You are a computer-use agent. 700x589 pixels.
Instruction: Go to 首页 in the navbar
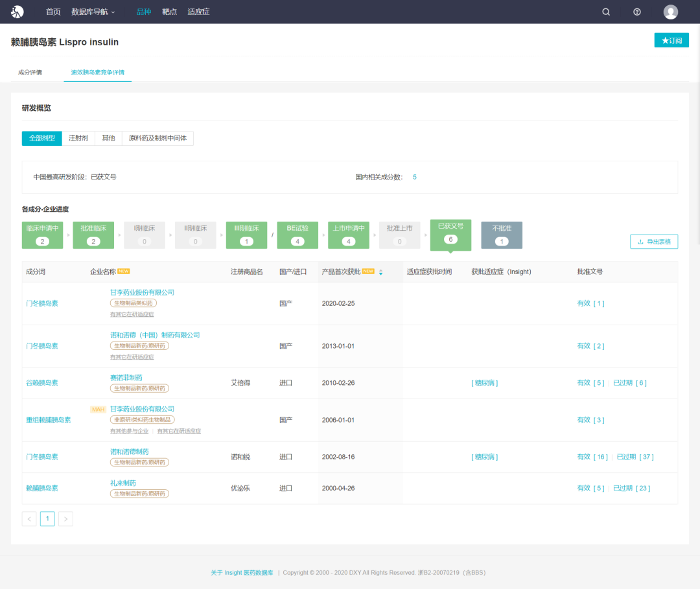point(53,12)
